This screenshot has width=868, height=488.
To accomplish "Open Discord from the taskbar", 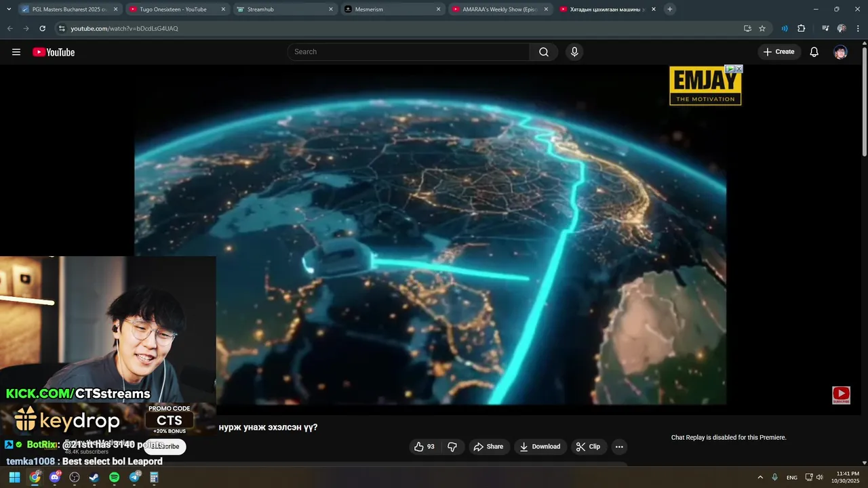I will coord(55,477).
